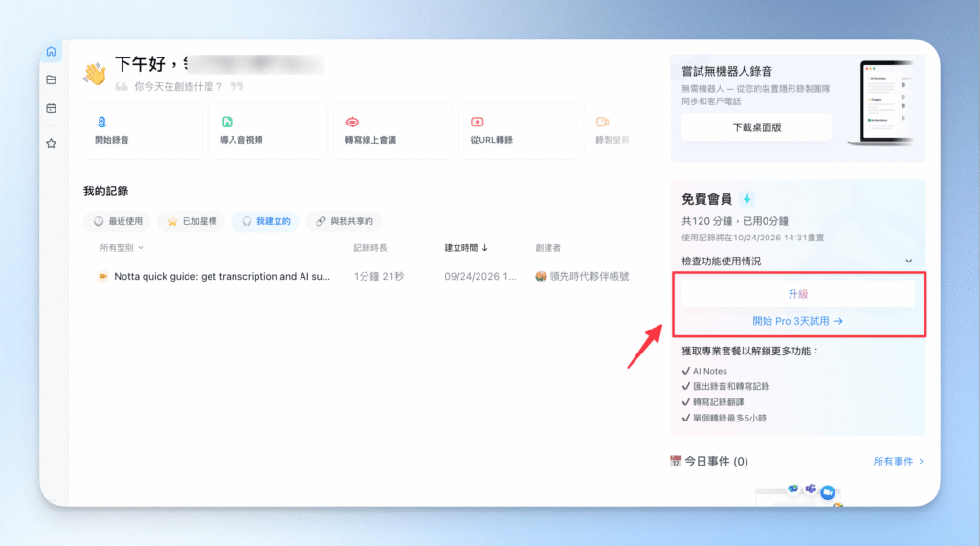Click the 從URL轉錄 card
This screenshot has width=980, height=546.
click(x=518, y=130)
